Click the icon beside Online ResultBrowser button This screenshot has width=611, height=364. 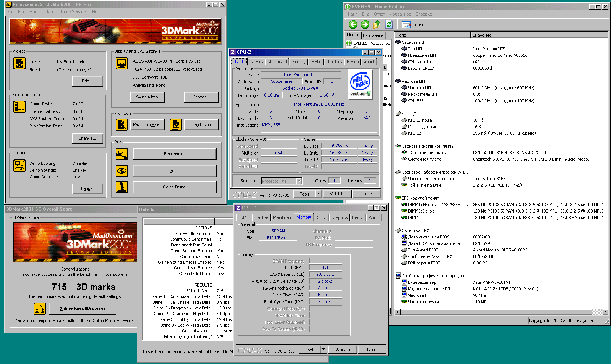click(x=40, y=308)
